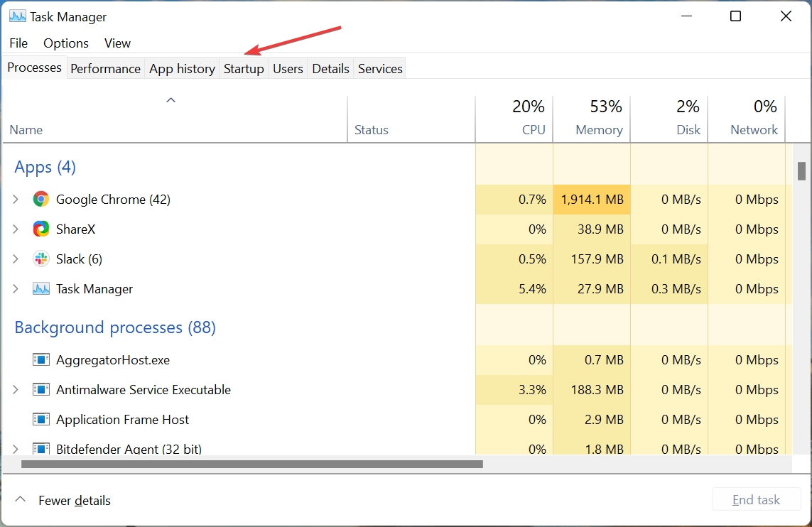Click Antimalware memory value 188.3 MB
Image resolution: width=812 pixels, height=527 pixels.
tap(597, 389)
